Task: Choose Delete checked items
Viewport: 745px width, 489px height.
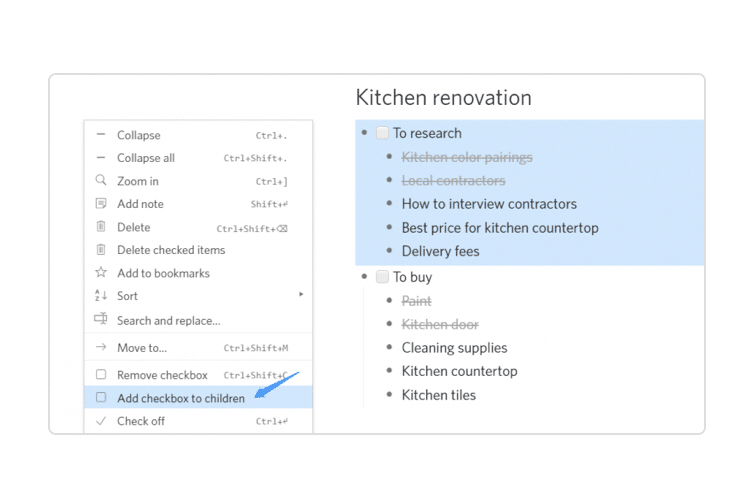Action: pyautogui.click(x=171, y=250)
